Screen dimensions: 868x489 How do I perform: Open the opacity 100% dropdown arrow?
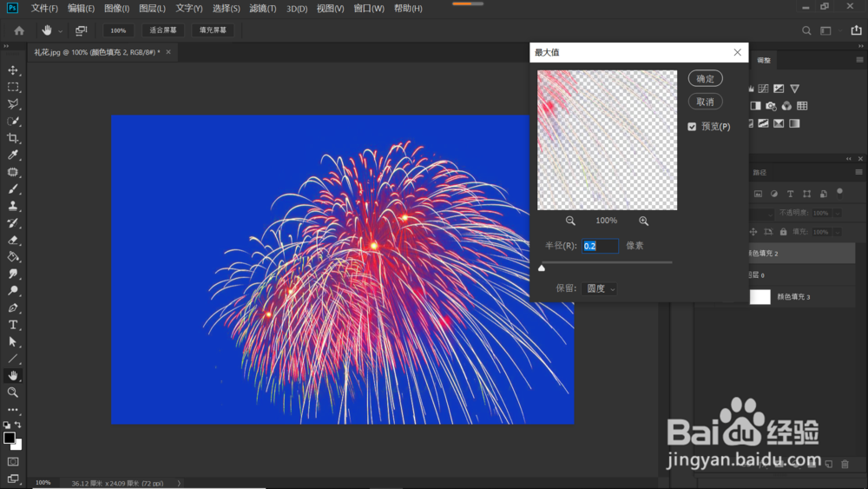(x=838, y=213)
